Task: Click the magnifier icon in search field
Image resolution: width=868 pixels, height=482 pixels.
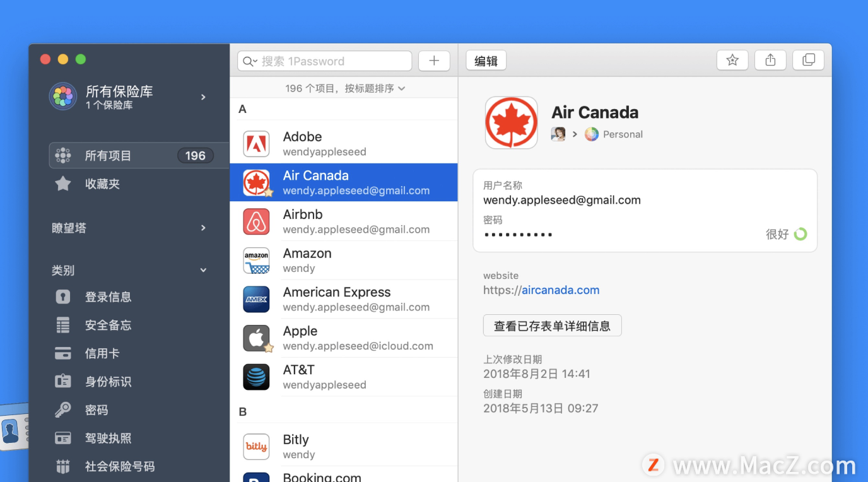Action: click(x=249, y=61)
